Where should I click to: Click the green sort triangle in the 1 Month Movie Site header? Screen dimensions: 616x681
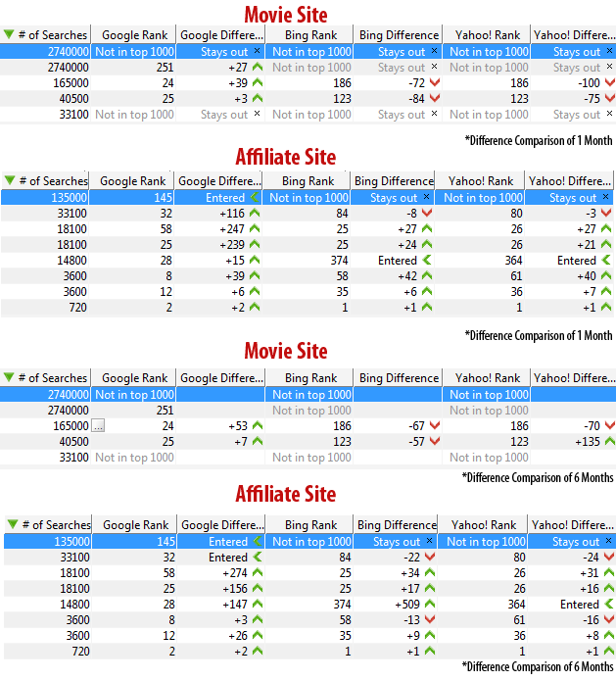point(9,34)
